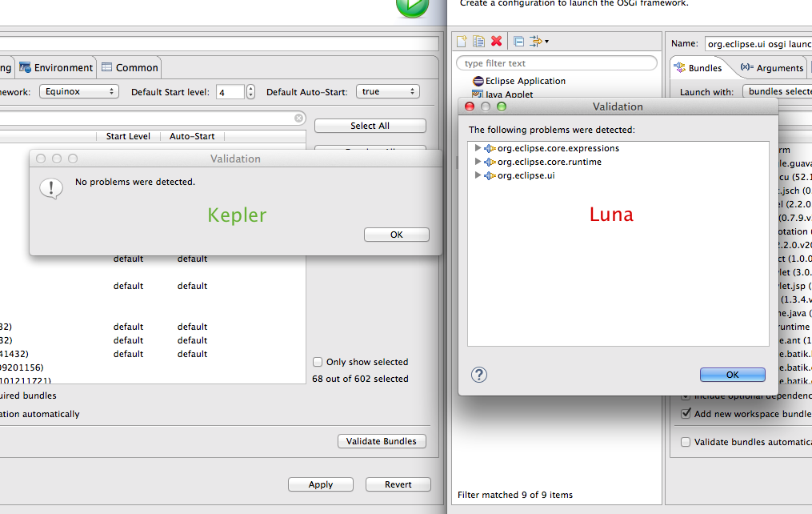
Task: Switch to the Bundles tab
Action: pyautogui.click(x=705, y=68)
